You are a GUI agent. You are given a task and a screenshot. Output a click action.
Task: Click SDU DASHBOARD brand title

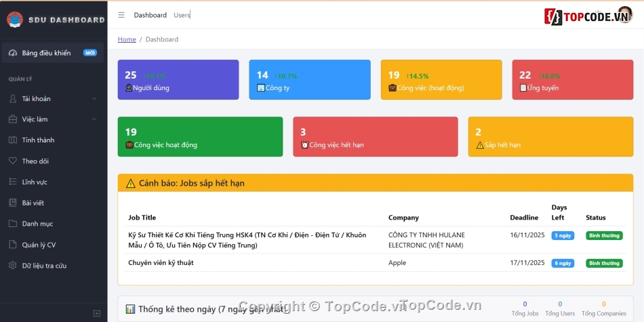click(66, 20)
